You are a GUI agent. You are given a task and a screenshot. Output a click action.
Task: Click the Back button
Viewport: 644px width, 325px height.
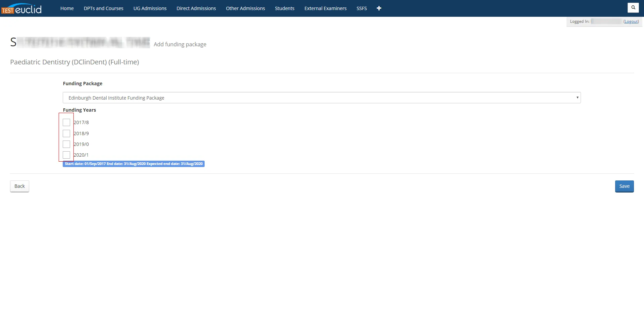click(19, 186)
